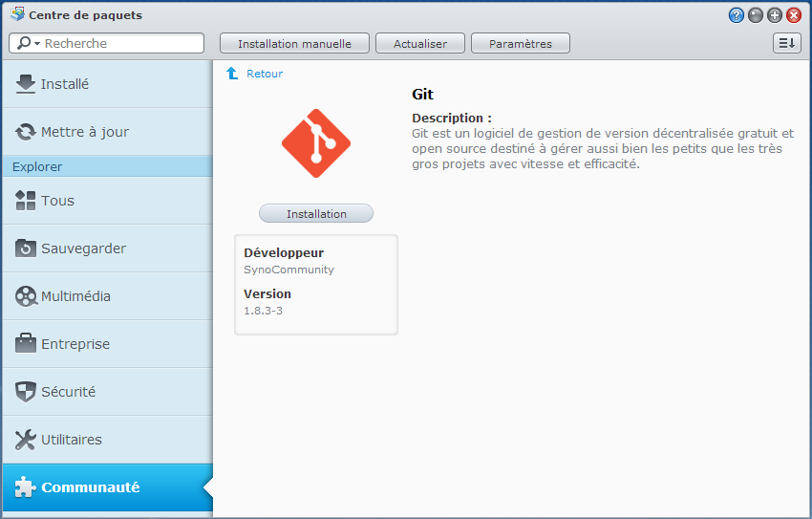Click the version number 1.8.3-3
This screenshot has width=812, height=519.
coord(263,311)
